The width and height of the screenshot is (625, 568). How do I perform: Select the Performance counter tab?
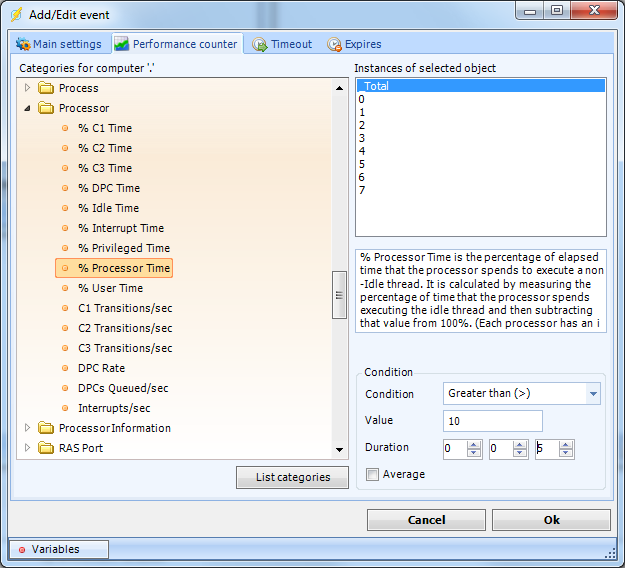[x=177, y=43]
